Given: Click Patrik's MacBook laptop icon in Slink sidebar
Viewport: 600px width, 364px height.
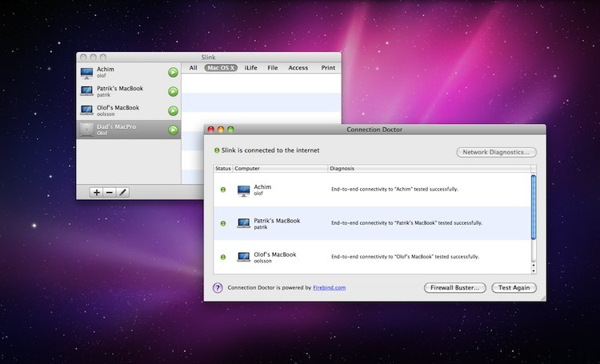Looking at the screenshot, I should [x=87, y=91].
